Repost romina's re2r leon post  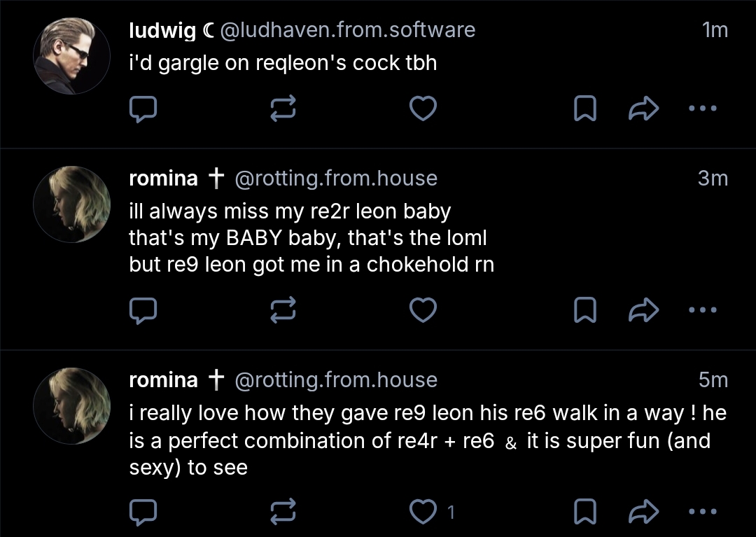pos(283,309)
